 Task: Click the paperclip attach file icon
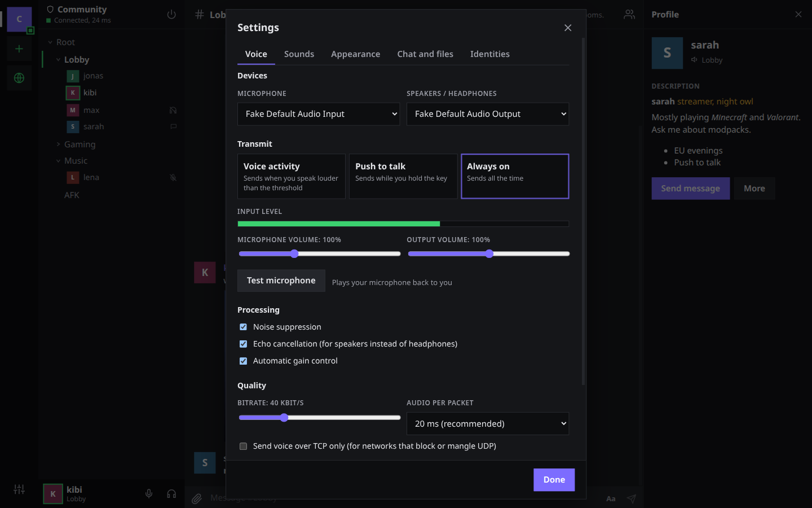click(x=196, y=498)
